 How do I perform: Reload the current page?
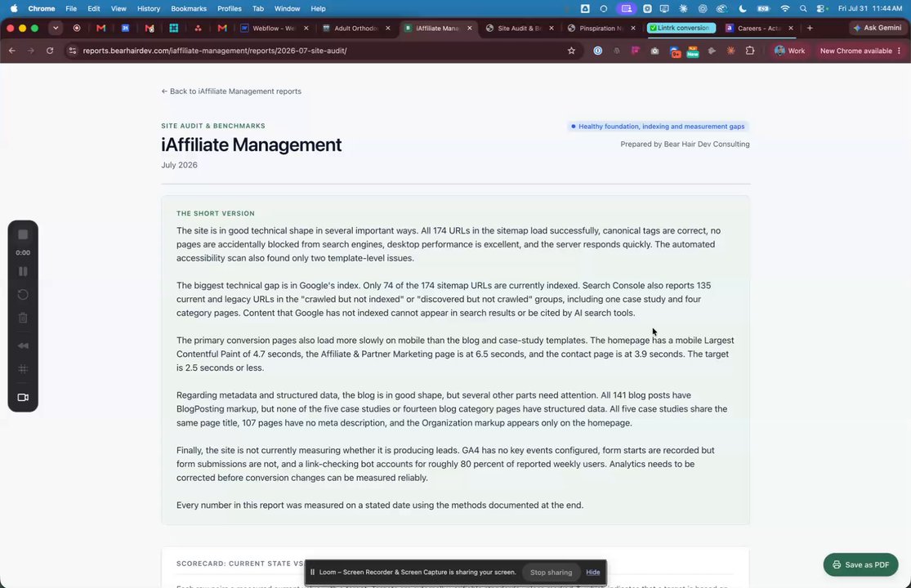point(50,51)
